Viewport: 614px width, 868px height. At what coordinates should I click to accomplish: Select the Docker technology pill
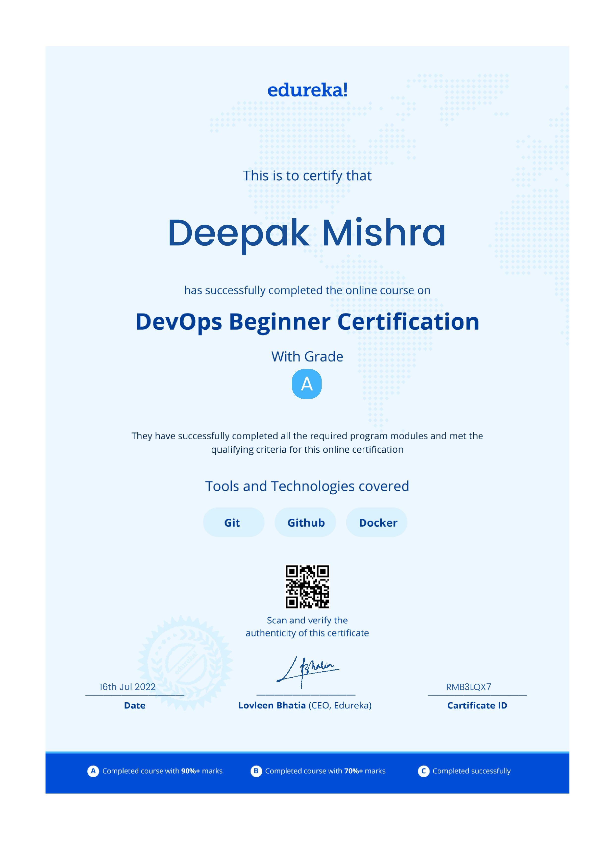[377, 523]
